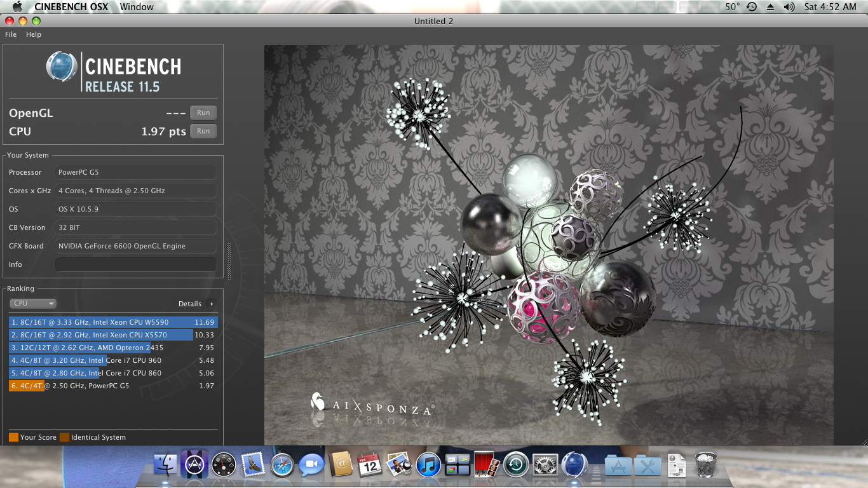Click the GFX Board NVIDIA GeForce 6600 field
The height and width of the screenshot is (488, 868).
coord(135,246)
